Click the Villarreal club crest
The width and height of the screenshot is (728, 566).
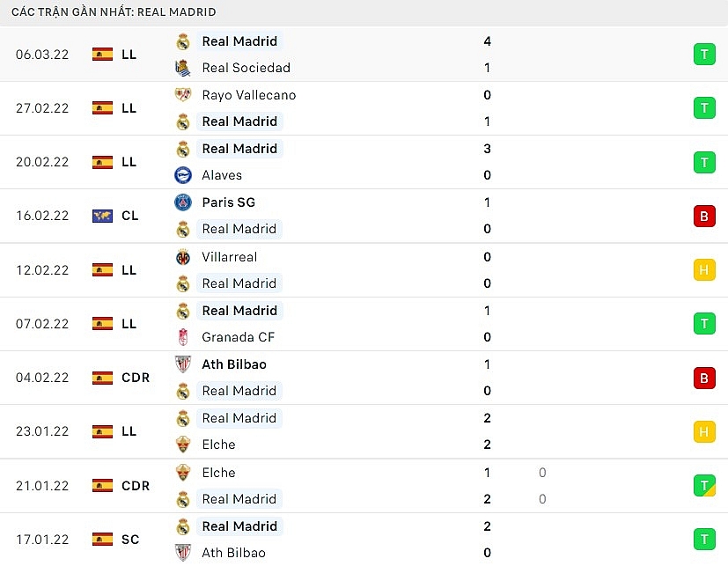[x=183, y=257]
